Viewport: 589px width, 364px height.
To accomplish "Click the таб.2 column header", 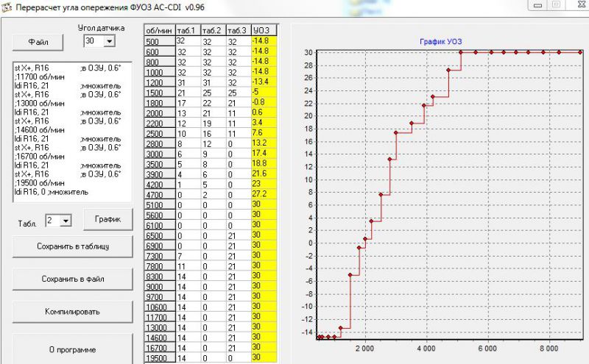I will pos(213,30).
